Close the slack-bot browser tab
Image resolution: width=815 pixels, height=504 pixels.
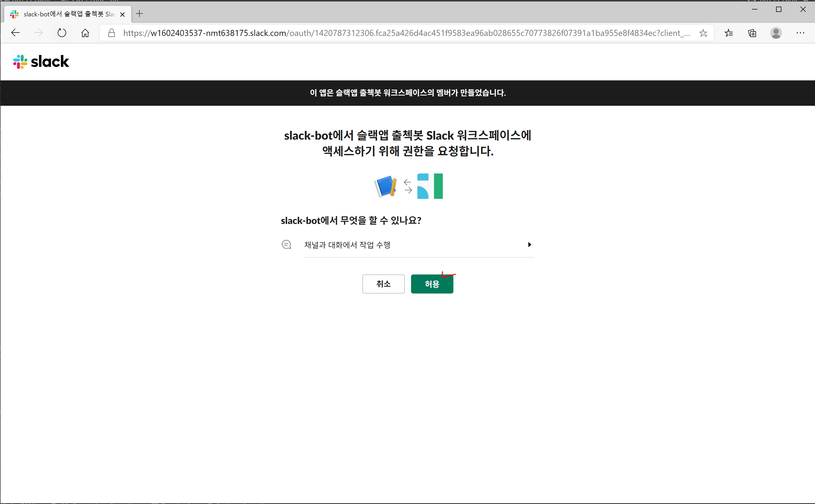pos(122,14)
